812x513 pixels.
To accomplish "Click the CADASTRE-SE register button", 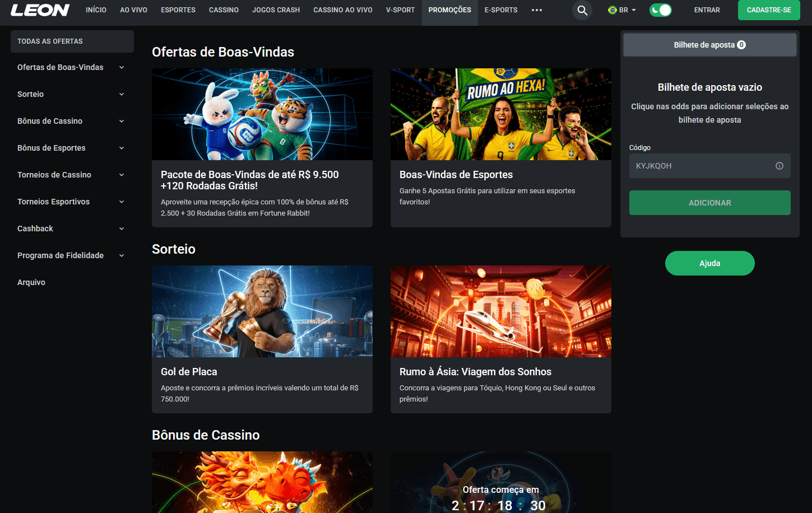I will coord(769,10).
